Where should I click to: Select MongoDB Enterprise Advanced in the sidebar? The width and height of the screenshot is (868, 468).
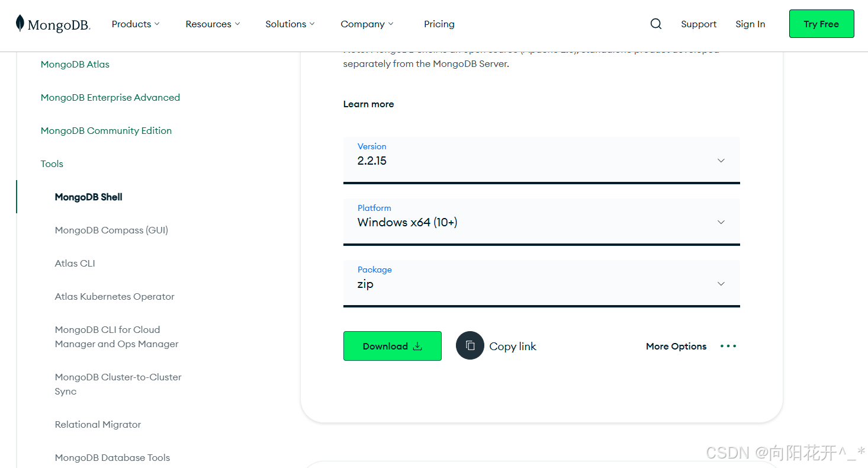coord(110,97)
